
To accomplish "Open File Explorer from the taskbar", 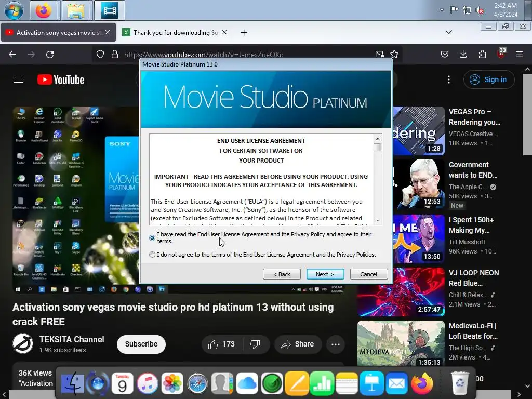I will point(76,10).
